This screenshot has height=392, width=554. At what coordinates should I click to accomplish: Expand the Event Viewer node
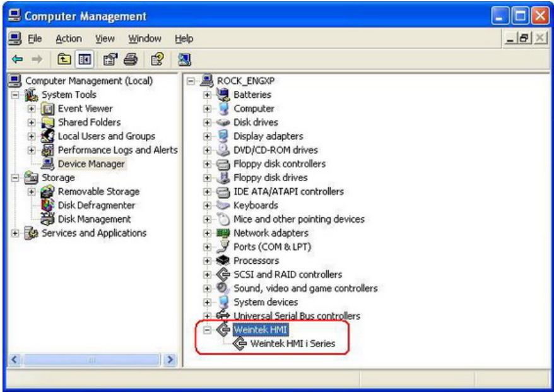[32, 109]
